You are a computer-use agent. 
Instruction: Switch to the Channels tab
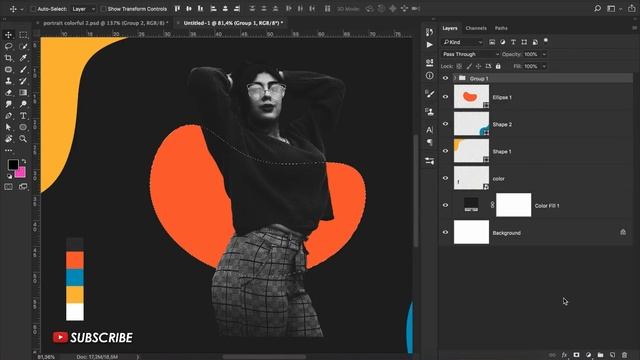(x=476, y=28)
